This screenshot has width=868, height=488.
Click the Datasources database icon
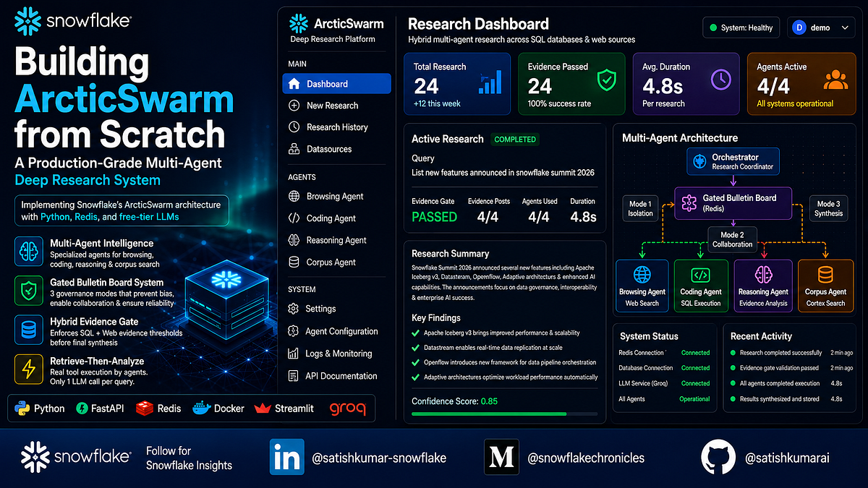point(294,149)
